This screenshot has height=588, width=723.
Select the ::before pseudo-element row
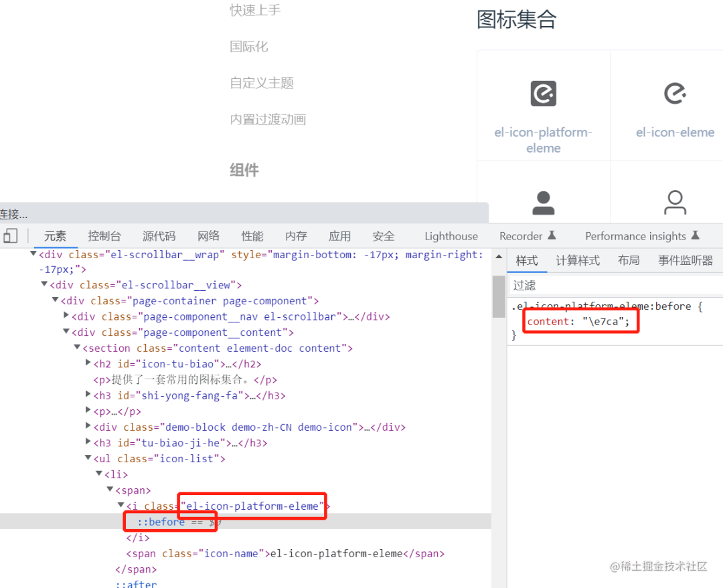245,522
